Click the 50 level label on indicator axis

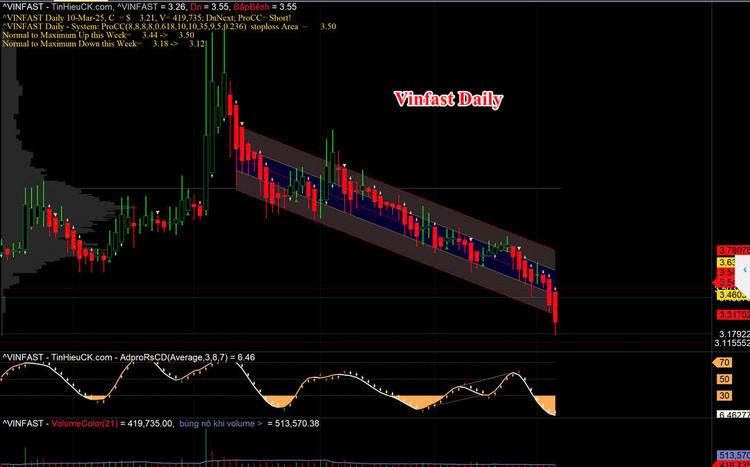point(724,379)
